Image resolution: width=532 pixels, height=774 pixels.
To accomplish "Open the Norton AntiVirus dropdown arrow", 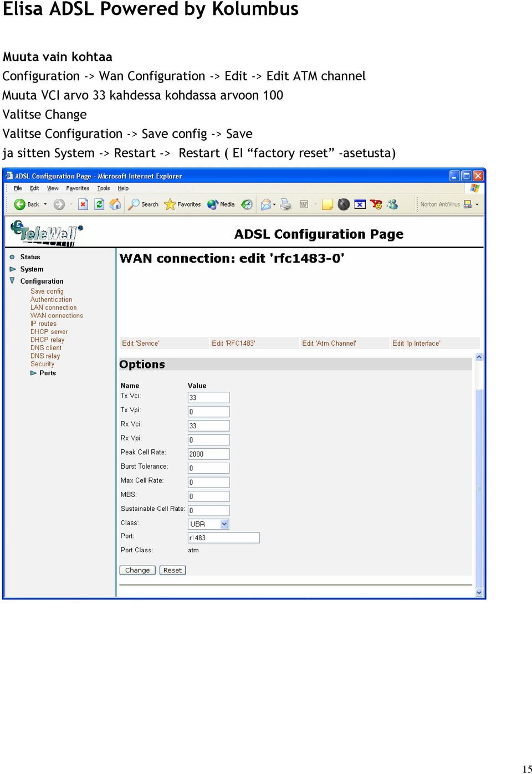I will click(x=477, y=204).
